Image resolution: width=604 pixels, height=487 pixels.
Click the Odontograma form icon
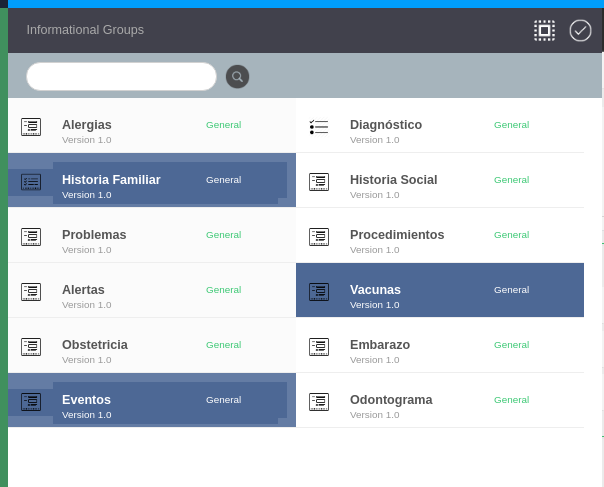coord(319,402)
